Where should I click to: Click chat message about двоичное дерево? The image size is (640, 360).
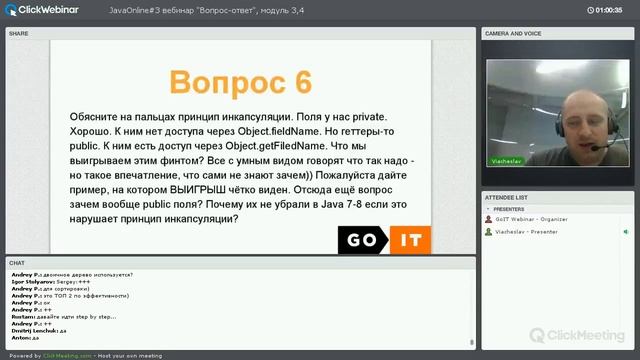[x=72, y=275]
